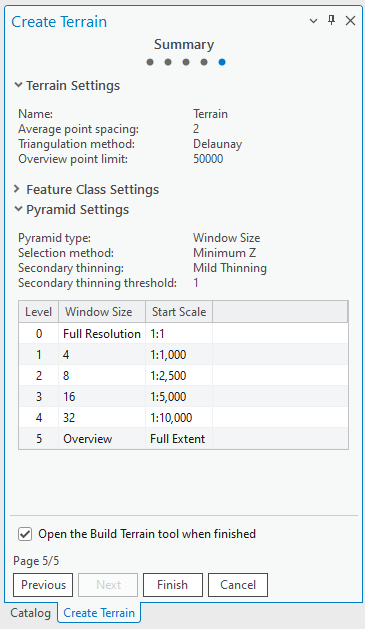
Task: Select the 1:1,000 start scale cell
Action: (179, 355)
